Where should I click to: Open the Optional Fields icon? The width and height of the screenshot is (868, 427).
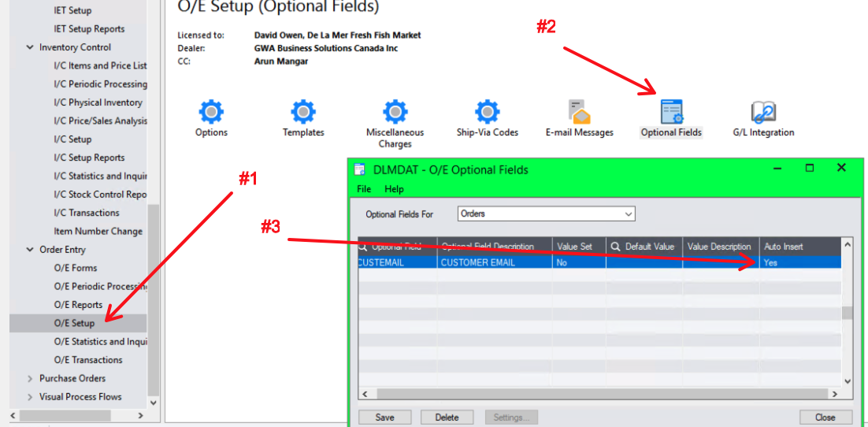[671, 112]
